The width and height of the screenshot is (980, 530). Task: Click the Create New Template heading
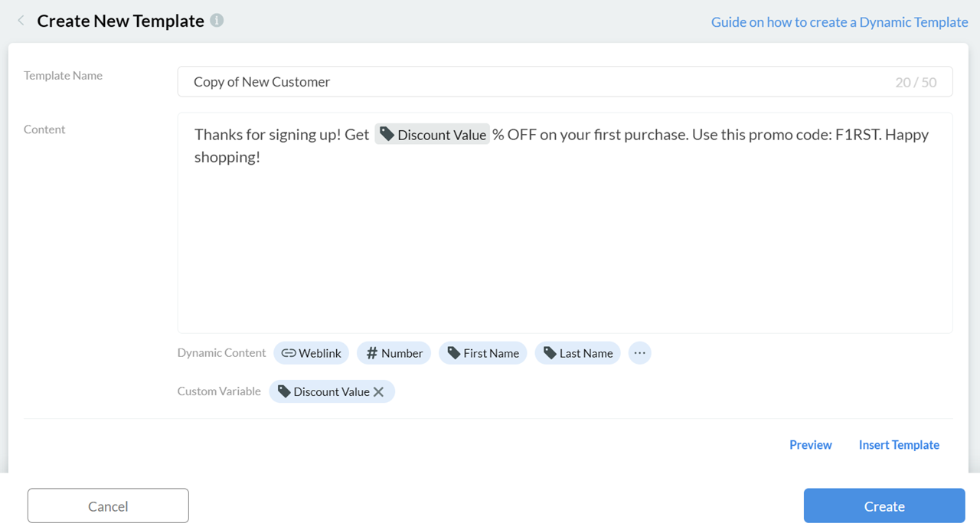point(120,21)
